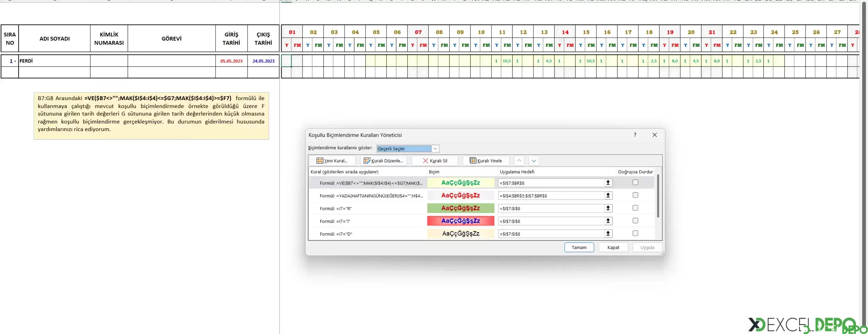Screen dimensions: 868x334
Task: Click the KİMLİK NUMARASI header cell
Action: pos(109,38)
